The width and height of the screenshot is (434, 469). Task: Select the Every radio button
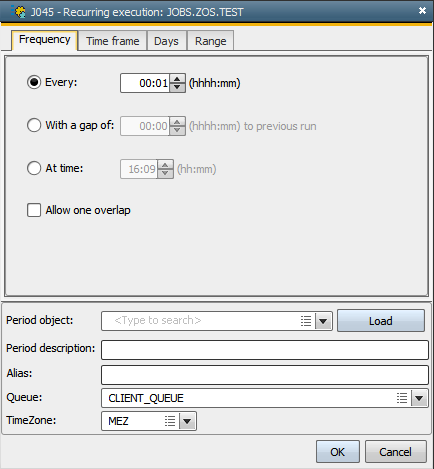coord(34,82)
